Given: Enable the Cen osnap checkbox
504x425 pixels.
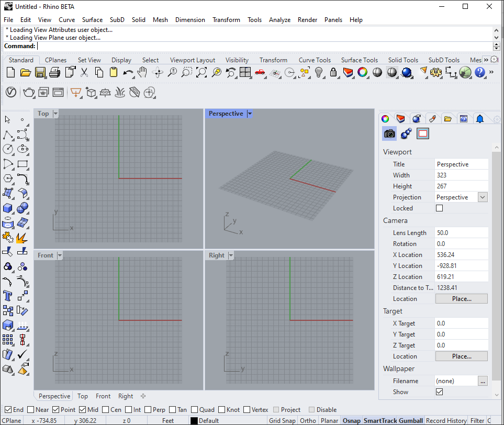Looking at the screenshot, I should coord(105,410).
